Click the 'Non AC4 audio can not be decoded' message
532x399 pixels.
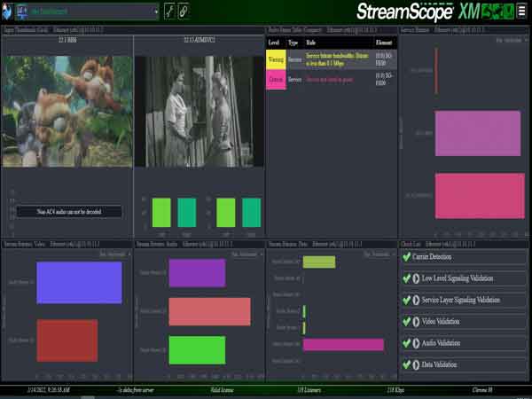click(69, 212)
